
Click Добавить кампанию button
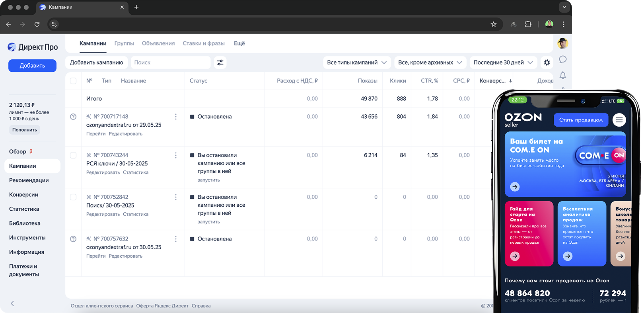pos(97,63)
